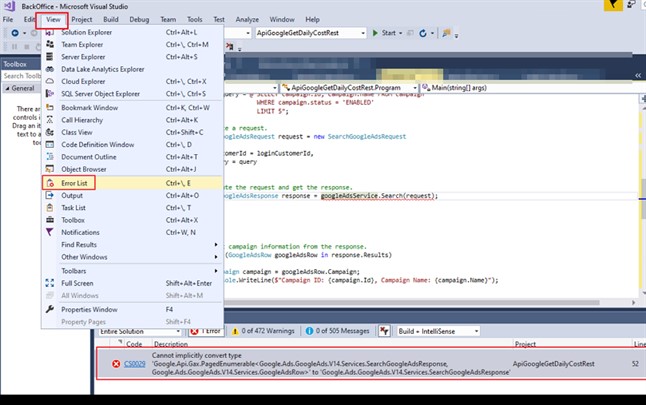The width and height of the screenshot is (646, 405).
Task: Open the Entire Solution scope dropdown
Action: [x=140, y=331]
